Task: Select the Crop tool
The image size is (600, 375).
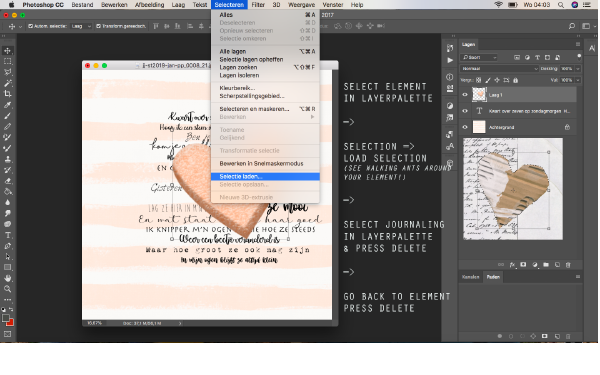Action: click(x=7, y=94)
